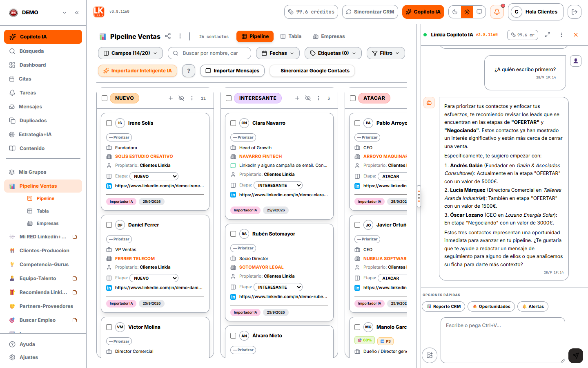588x368 pixels.
Task: Click Sincronizar CRM button
Action: point(370,12)
